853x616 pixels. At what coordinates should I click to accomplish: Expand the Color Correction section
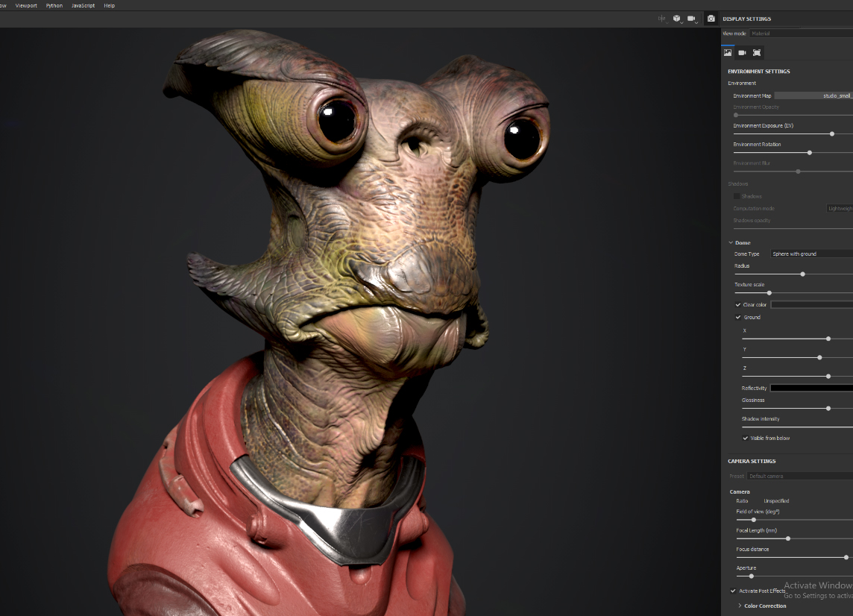[740, 606]
